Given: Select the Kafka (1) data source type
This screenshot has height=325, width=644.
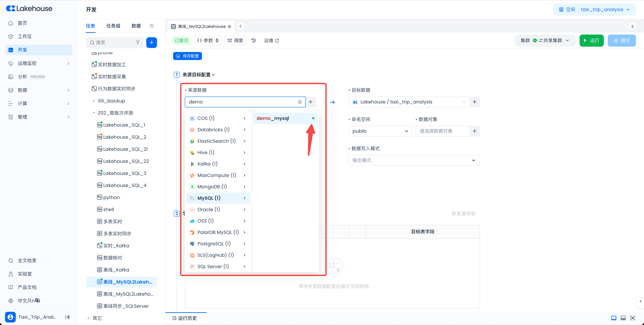Looking at the screenshot, I should [218, 164].
